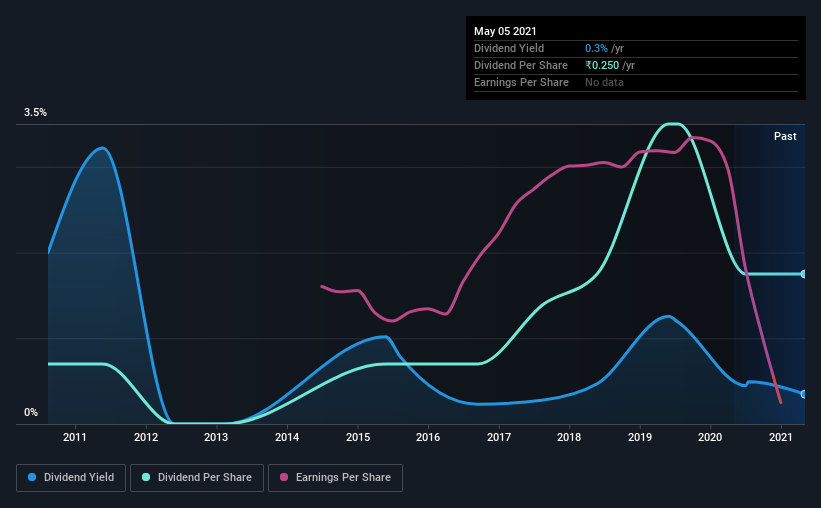Click the teal Dividend Per Share legend dot
Screen dimensions: 821x508
point(146,477)
